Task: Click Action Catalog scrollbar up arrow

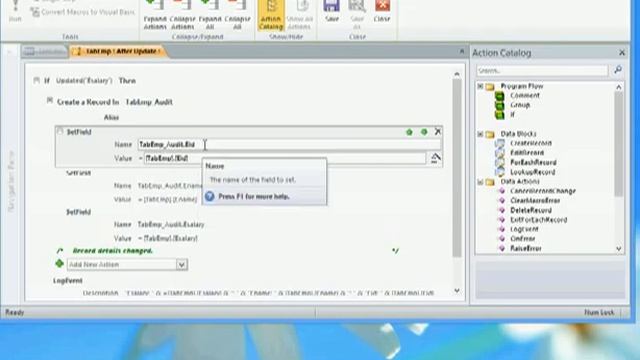Action: coord(619,87)
